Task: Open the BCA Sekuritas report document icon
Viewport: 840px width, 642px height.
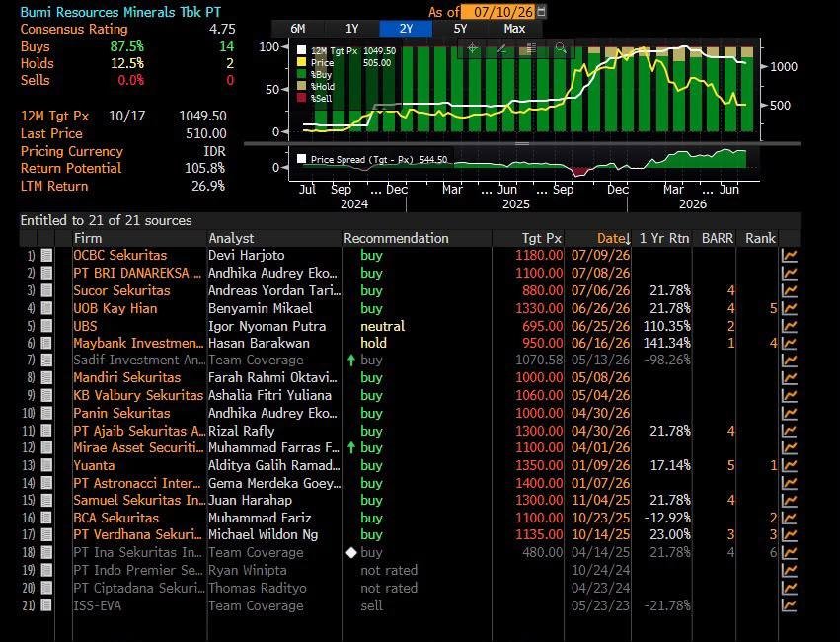Action: (46, 518)
